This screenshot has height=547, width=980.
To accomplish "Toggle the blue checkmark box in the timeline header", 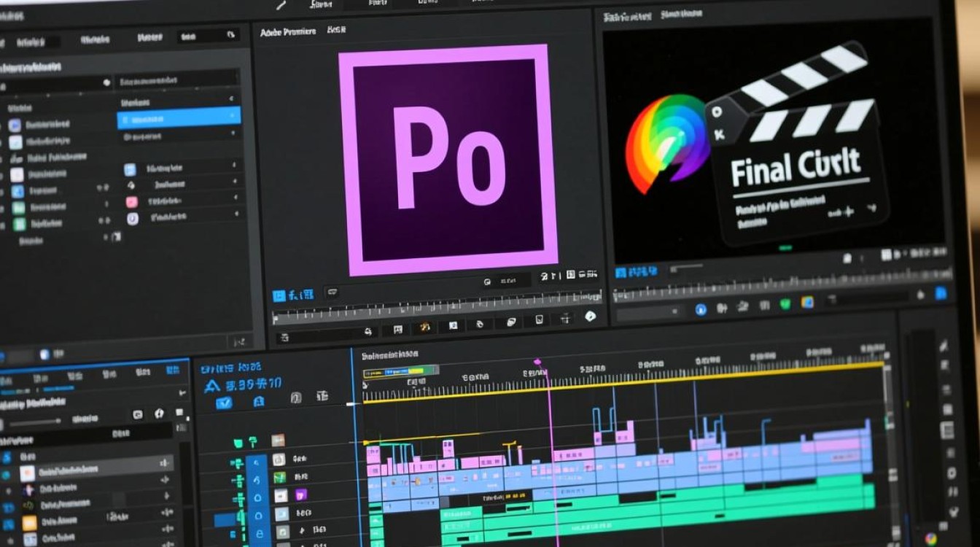I will [224, 403].
